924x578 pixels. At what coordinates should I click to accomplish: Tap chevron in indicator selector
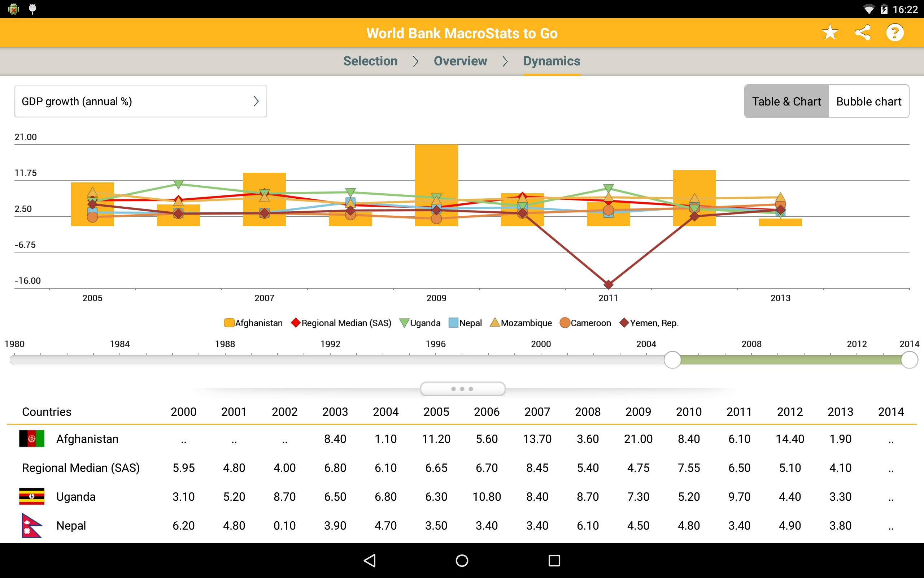pyautogui.click(x=256, y=101)
